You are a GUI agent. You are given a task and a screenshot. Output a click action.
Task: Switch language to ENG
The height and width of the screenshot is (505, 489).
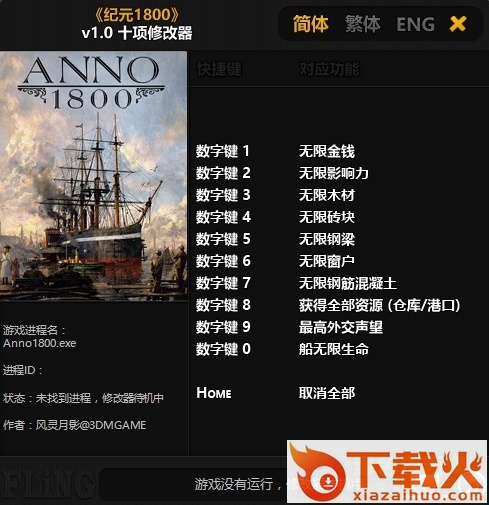click(x=415, y=24)
